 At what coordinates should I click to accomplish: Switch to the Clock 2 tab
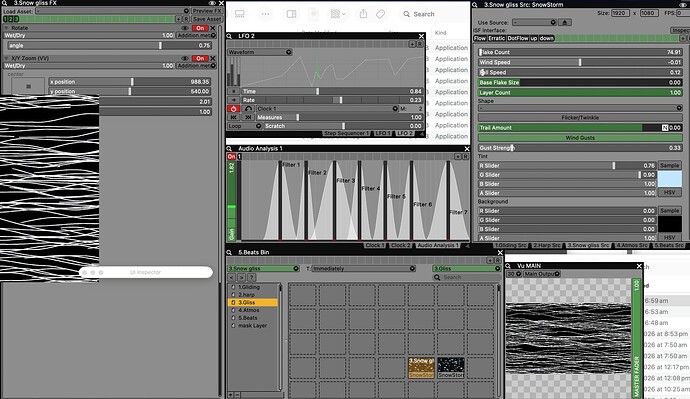point(401,245)
